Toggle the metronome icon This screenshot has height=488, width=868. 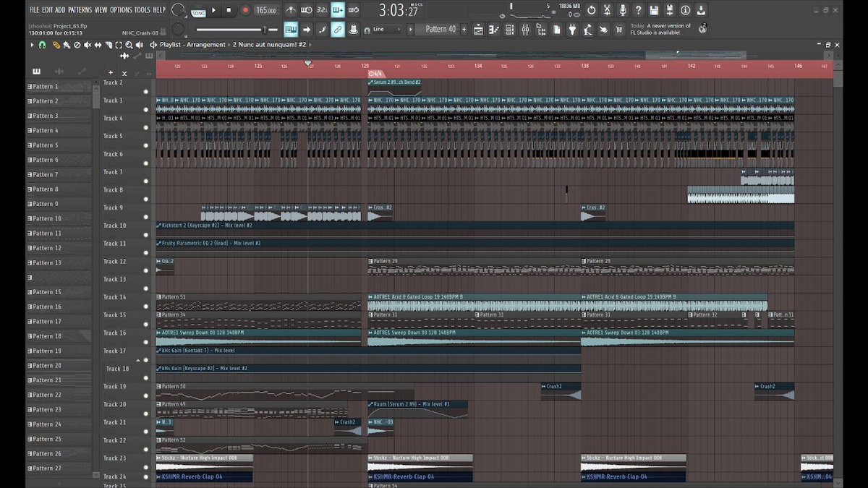[x=290, y=9]
